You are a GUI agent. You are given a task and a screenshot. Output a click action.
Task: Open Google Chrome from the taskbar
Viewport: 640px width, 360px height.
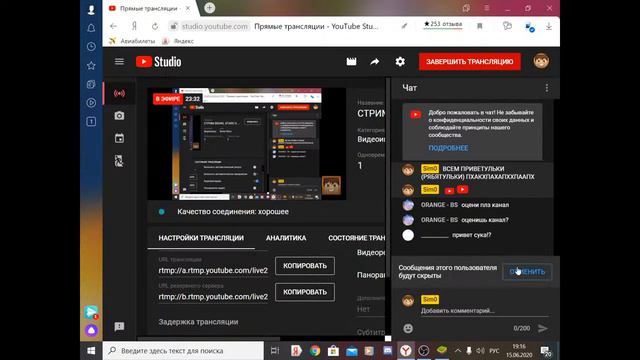point(315,351)
